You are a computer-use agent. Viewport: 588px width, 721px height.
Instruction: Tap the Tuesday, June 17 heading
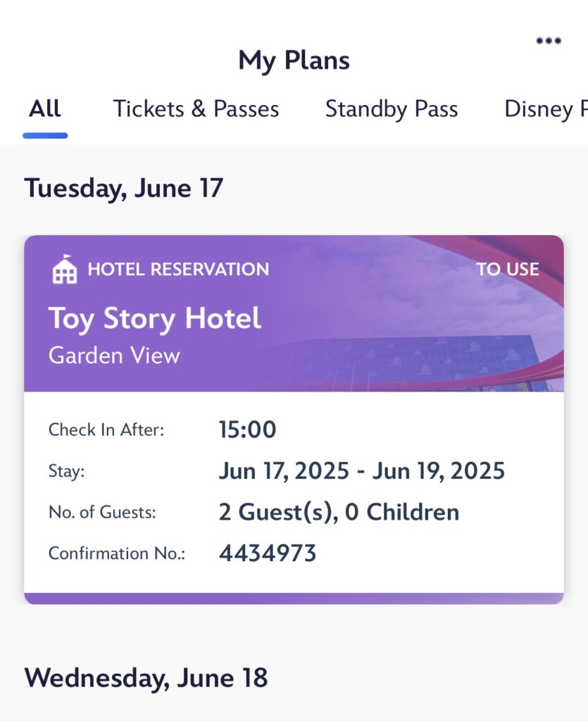pyautogui.click(x=124, y=189)
